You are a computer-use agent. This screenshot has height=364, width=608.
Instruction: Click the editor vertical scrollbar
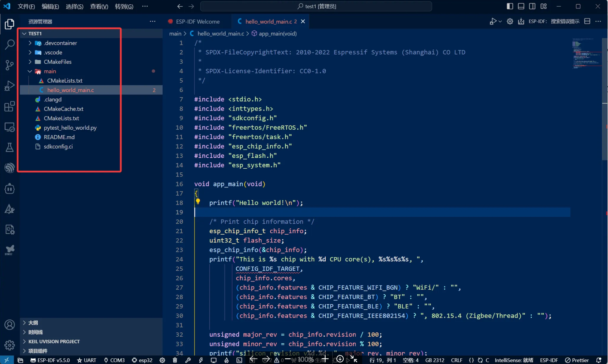[x=605, y=99]
